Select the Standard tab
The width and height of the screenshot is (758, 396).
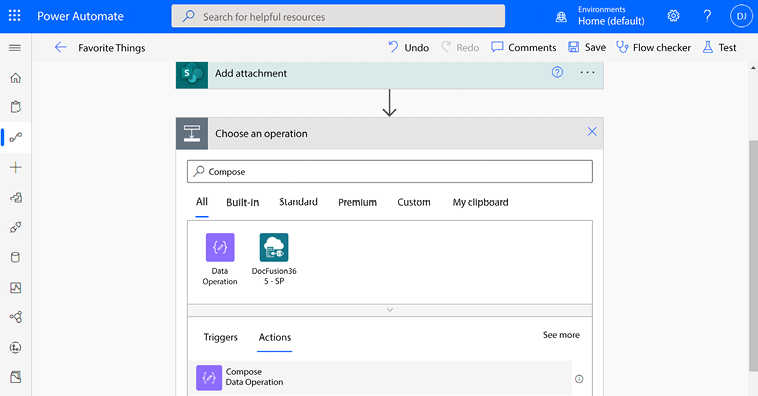[298, 202]
